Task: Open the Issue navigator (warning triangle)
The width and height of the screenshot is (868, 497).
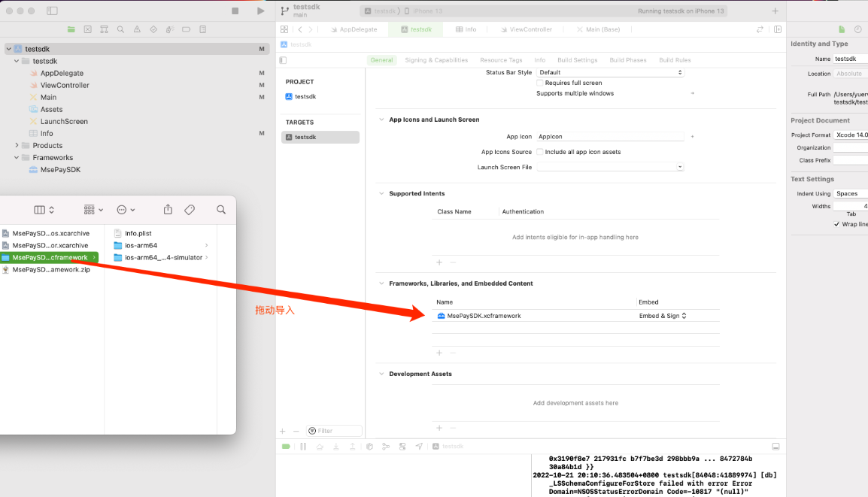Action: (x=137, y=29)
